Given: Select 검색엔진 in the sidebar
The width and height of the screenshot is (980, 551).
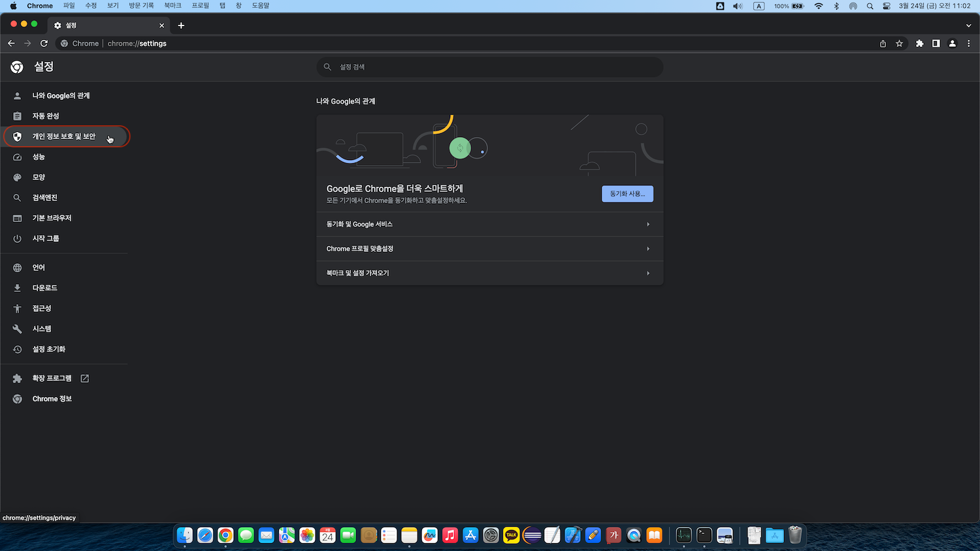Looking at the screenshot, I should tap(65, 197).
